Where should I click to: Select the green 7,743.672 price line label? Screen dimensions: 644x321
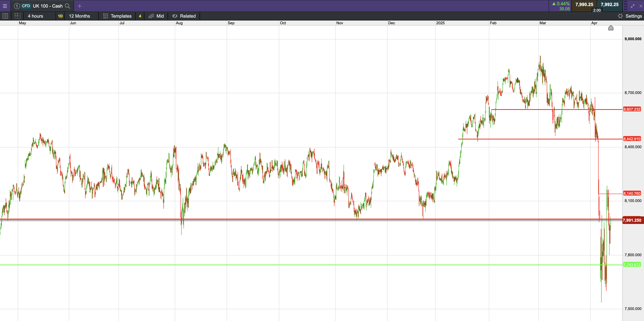(x=632, y=265)
